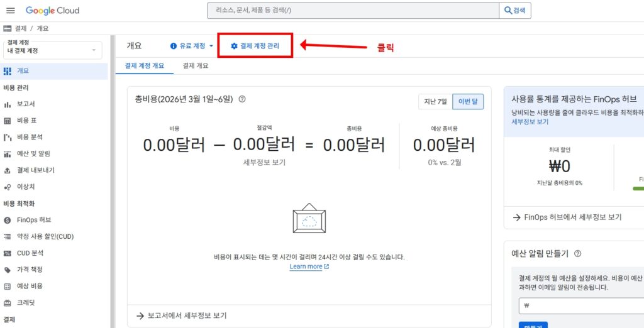Open the 유료 계정 status dropdown
This screenshot has width=644, height=328.
pos(192,46)
